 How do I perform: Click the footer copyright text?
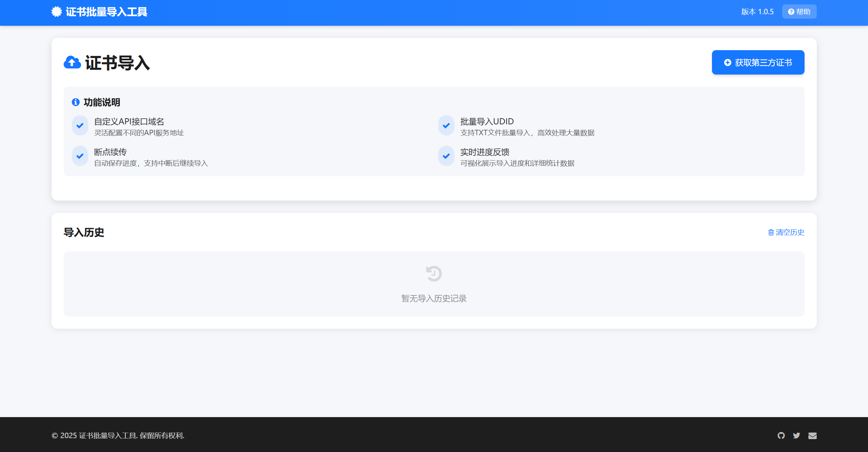[118, 435]
